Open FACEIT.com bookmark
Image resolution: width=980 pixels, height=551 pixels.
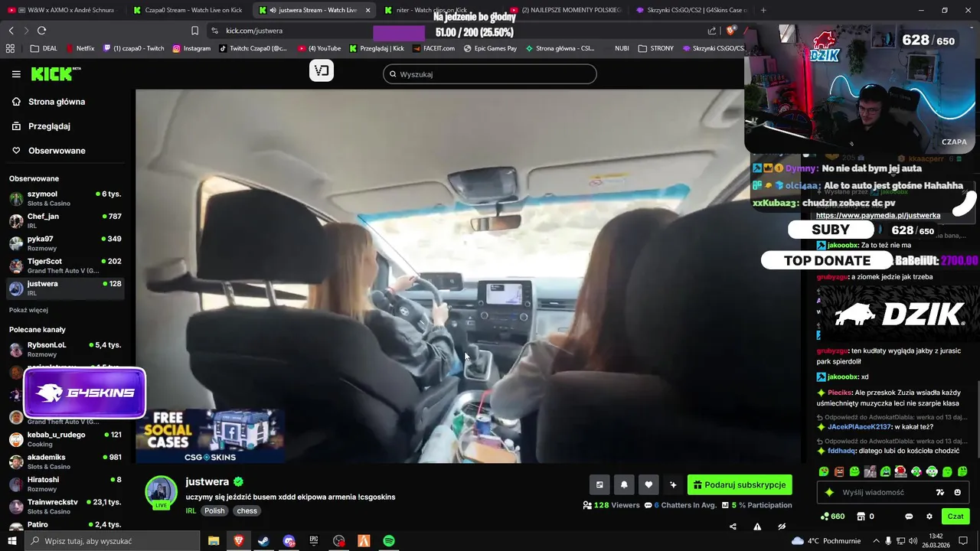click(x=433, y=48)
